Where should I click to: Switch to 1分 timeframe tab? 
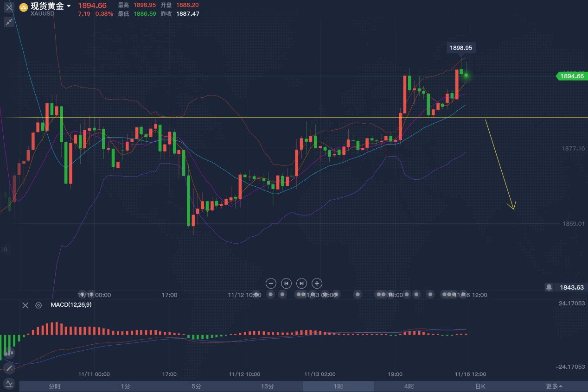(x=125, y=386)
